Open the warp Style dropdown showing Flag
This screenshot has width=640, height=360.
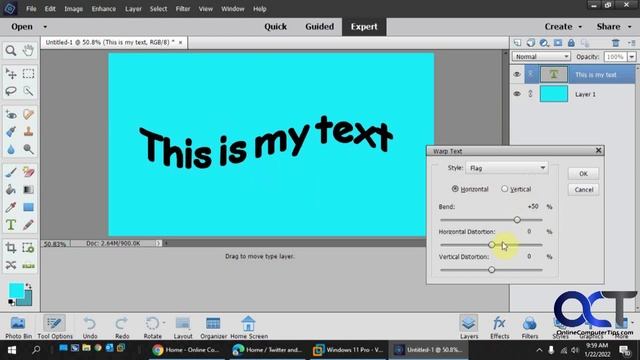pyautogui.click(x=507, y=168)
